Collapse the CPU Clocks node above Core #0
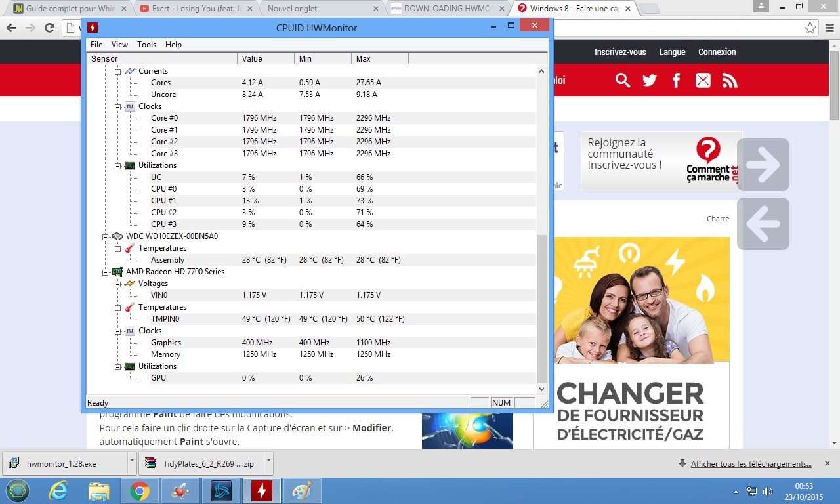The image size is (840, 504). tap(118, 106)
